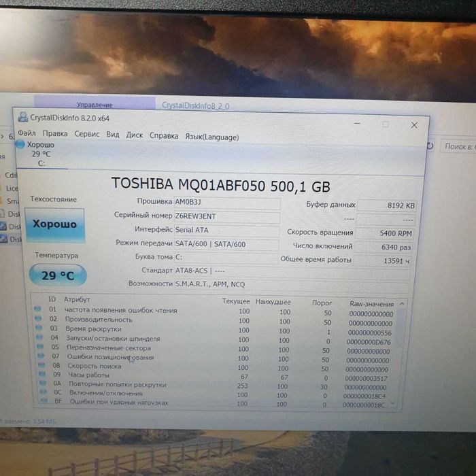476x476 pixels.
Task: Click the Буква тома field C:
Action: pos(226,258)
